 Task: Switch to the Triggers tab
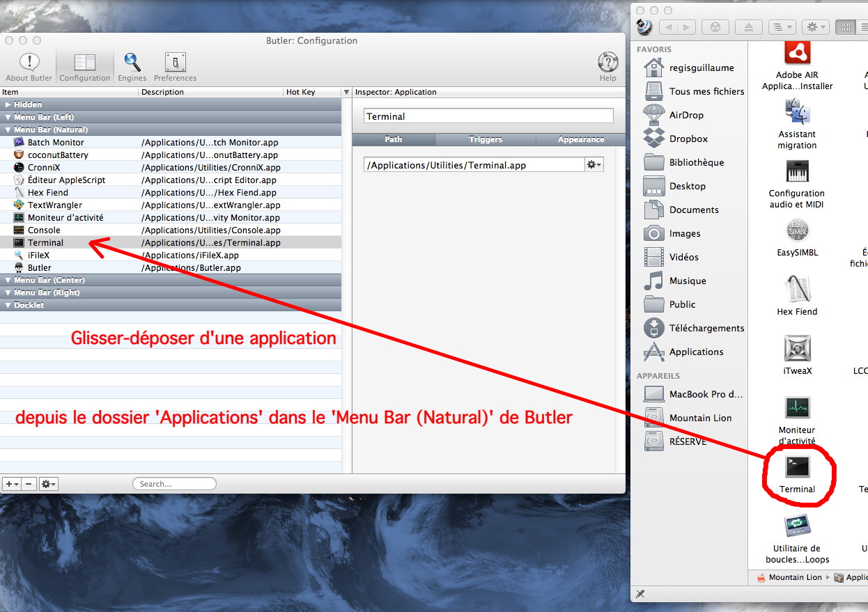[x=486, y=139]
